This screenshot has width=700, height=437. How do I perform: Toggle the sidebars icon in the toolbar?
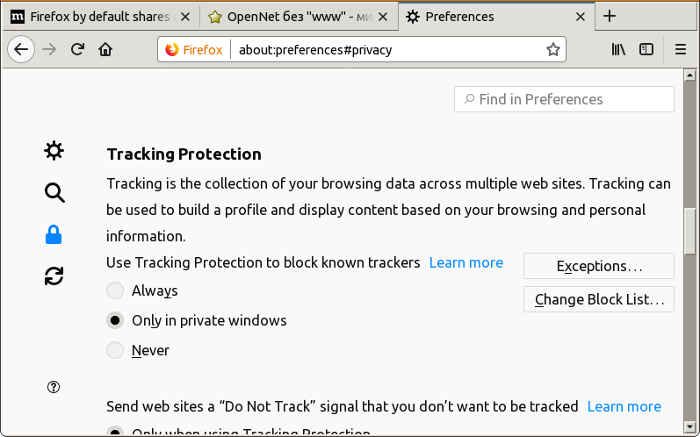(647, 49)
